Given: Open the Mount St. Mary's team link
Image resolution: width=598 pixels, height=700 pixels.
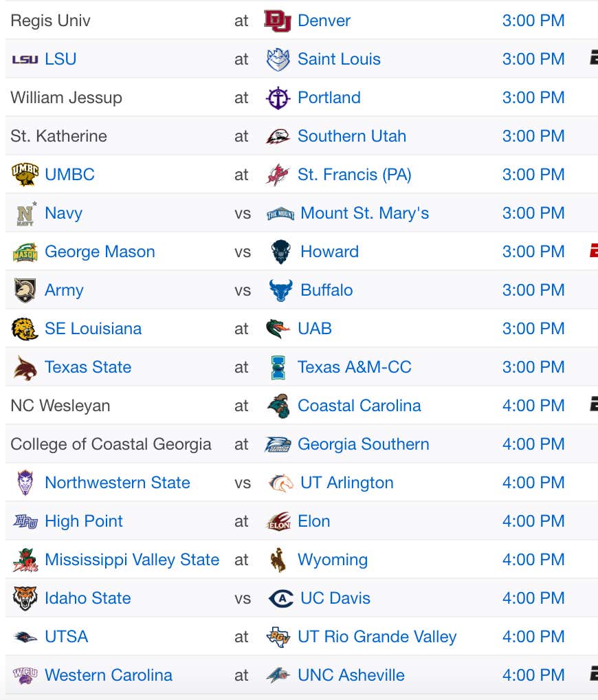Looking at the screenshot, I should click(364, 213).
